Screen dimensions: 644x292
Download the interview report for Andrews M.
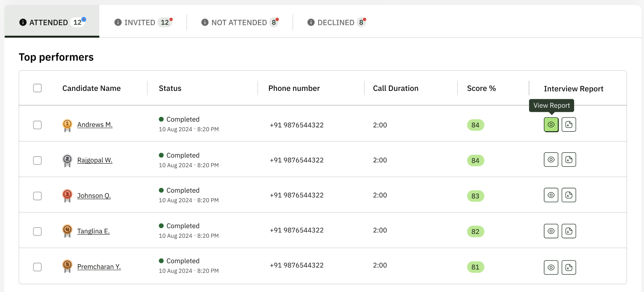(569, 125)
